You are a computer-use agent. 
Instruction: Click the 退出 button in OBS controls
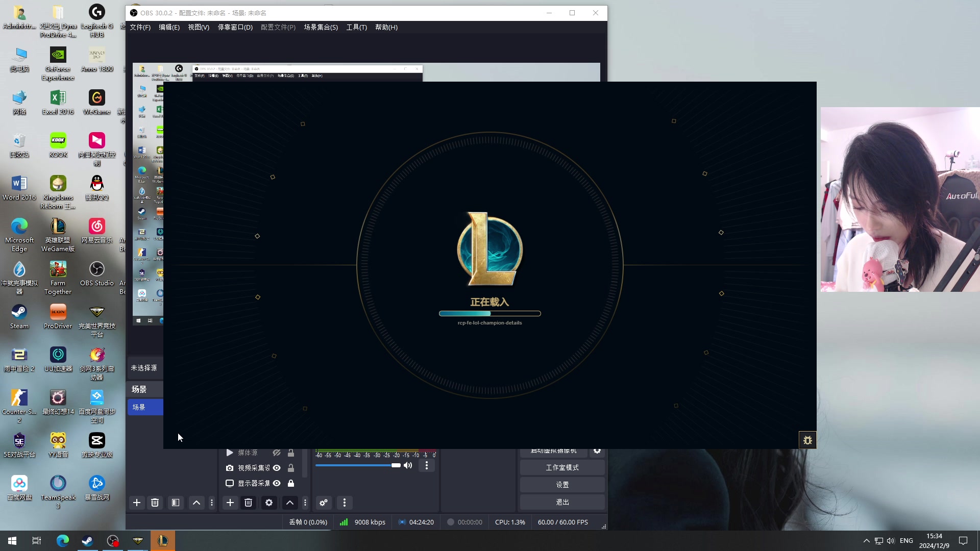[x=562, y=502]
